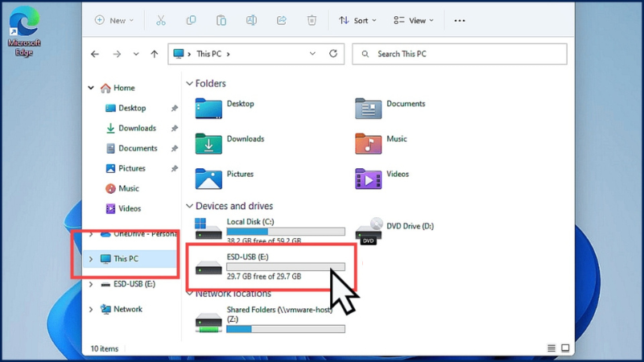The image size is (644, 362).
Task: Switch to large thumbnails view in status bar
Action: tap(565, 348)
